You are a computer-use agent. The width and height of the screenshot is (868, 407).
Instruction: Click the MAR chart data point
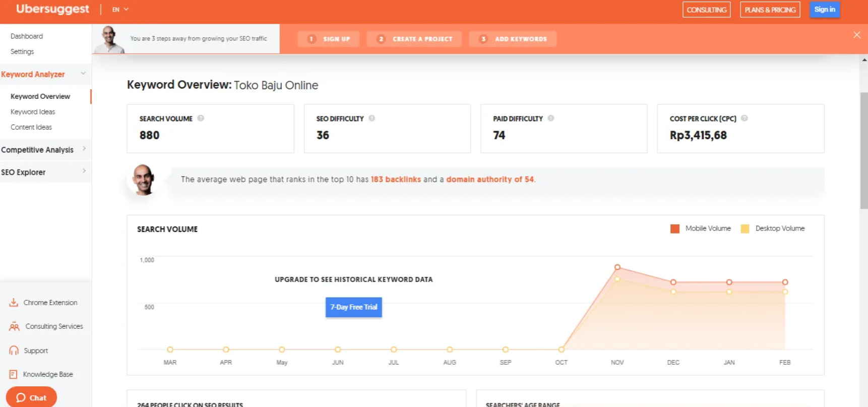click(170, 350)
